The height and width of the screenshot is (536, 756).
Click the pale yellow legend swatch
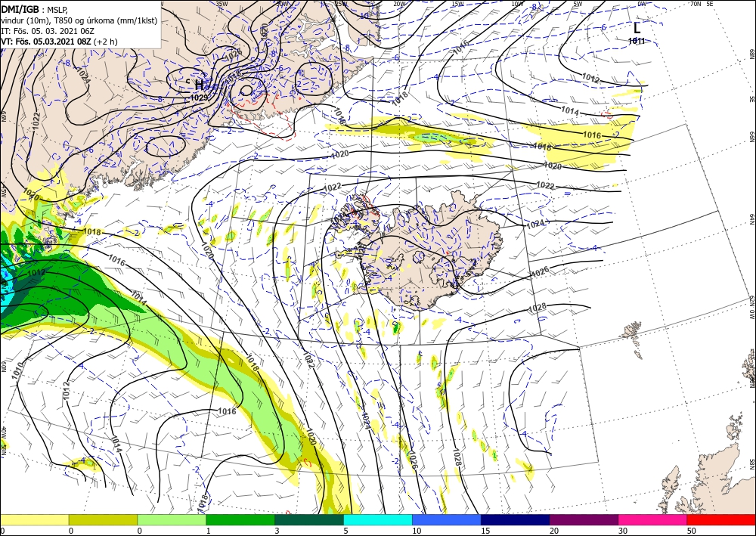(x=34, y=519)
